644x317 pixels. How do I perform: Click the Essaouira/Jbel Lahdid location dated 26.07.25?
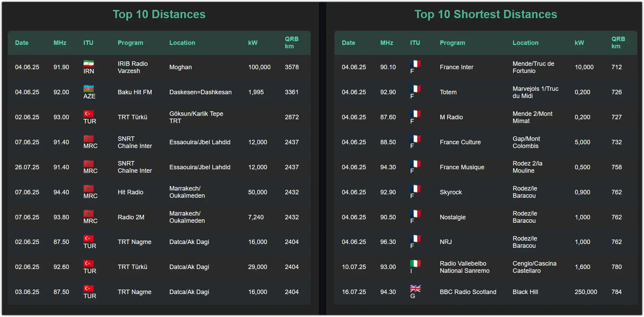200,167
